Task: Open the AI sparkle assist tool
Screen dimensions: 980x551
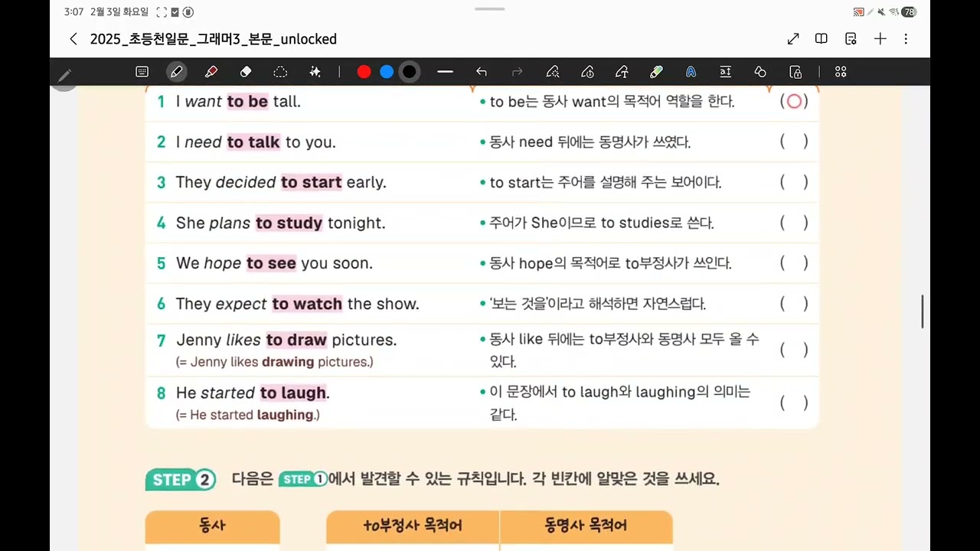Action: tap(315, 72)
